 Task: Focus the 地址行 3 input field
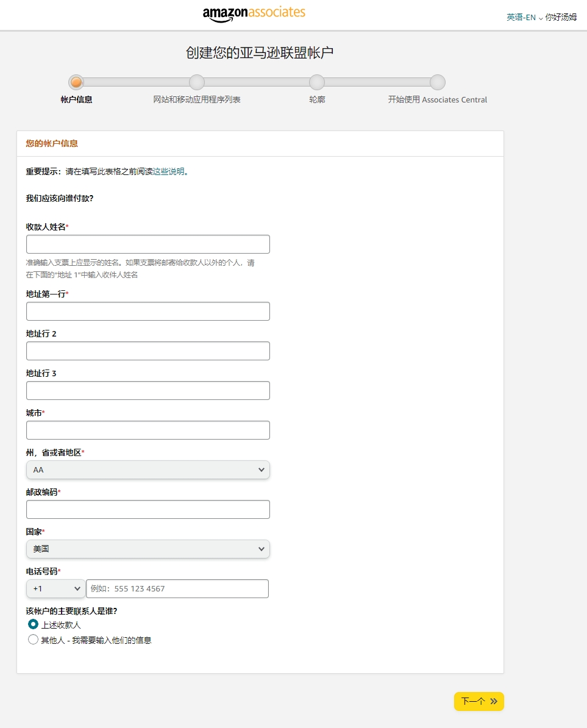[x=148, y=390]
